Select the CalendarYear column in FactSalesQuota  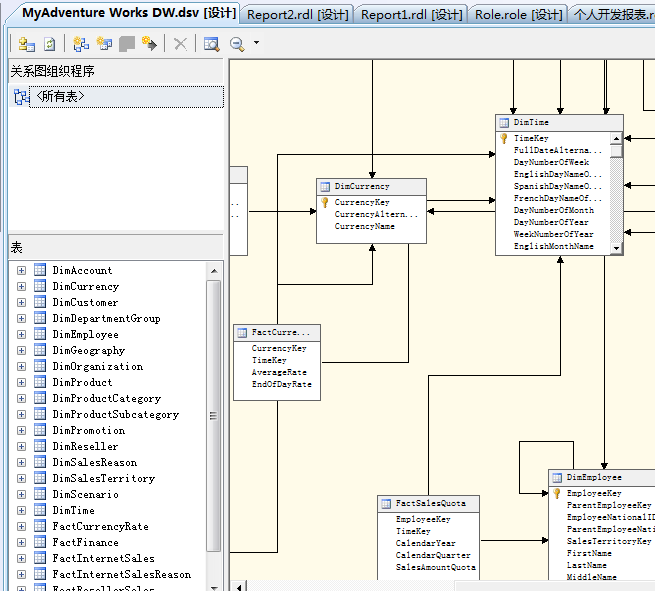425,543
